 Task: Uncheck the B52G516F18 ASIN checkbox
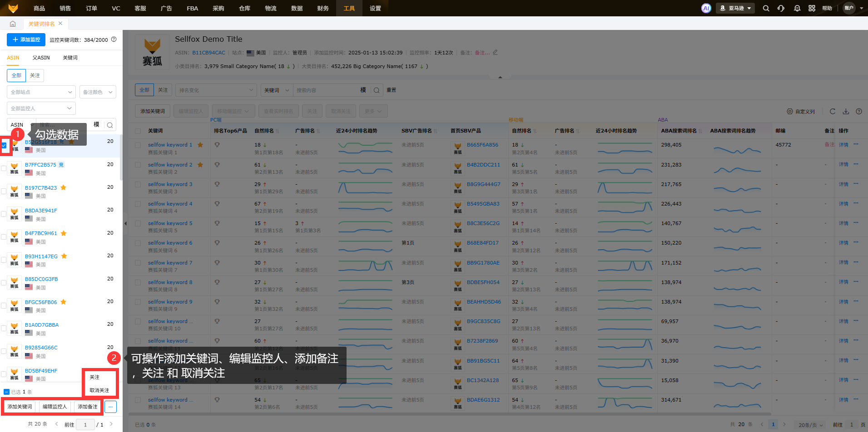4,145
